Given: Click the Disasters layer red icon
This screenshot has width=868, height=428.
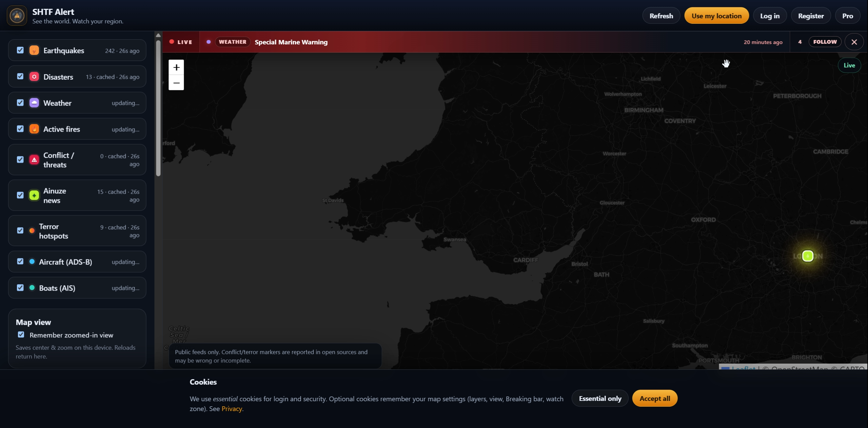Looking at the screenshot, I should click(x=34, y=77).
